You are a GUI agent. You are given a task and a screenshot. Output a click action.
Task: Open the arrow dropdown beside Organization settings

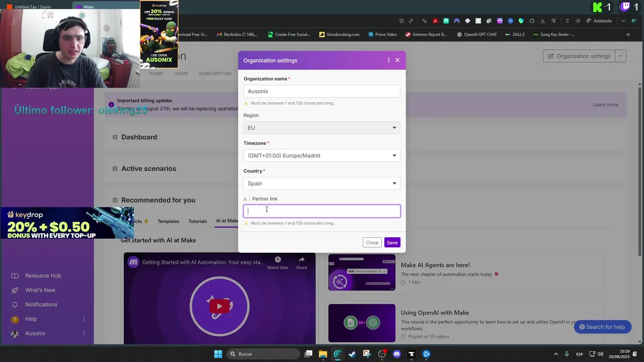620,56
